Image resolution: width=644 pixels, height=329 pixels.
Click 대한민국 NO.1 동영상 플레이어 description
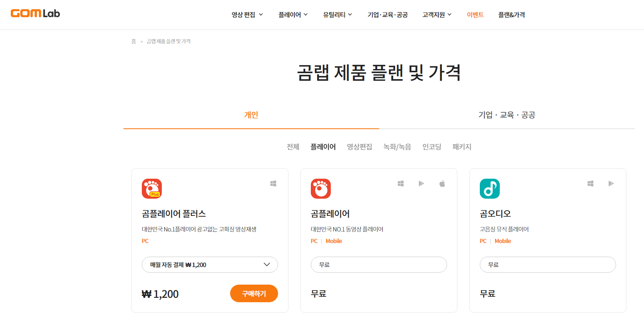click(x=347, y=229)
